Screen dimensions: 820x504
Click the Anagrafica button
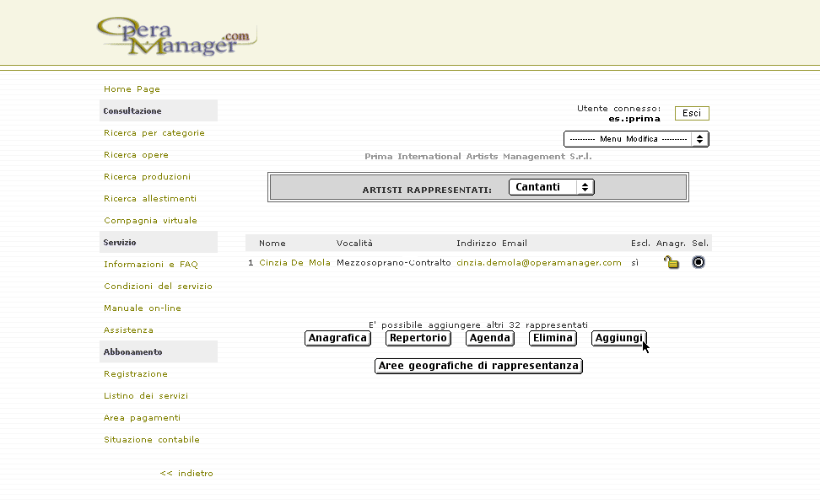(337, 338)
